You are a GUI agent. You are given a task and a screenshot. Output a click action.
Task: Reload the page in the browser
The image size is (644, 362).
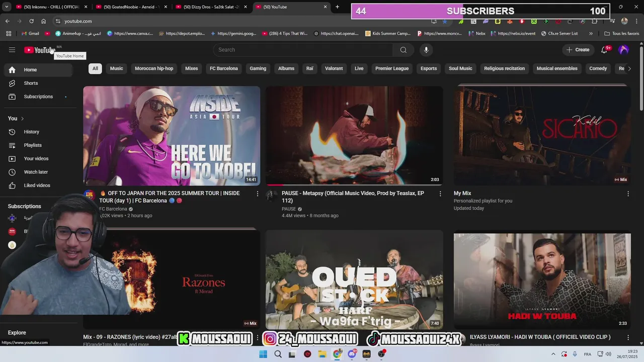click(x=31, y=21)
